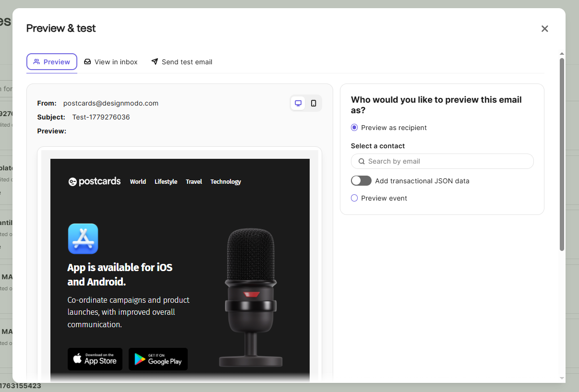Open the Technology link in email header

[226, 182]
